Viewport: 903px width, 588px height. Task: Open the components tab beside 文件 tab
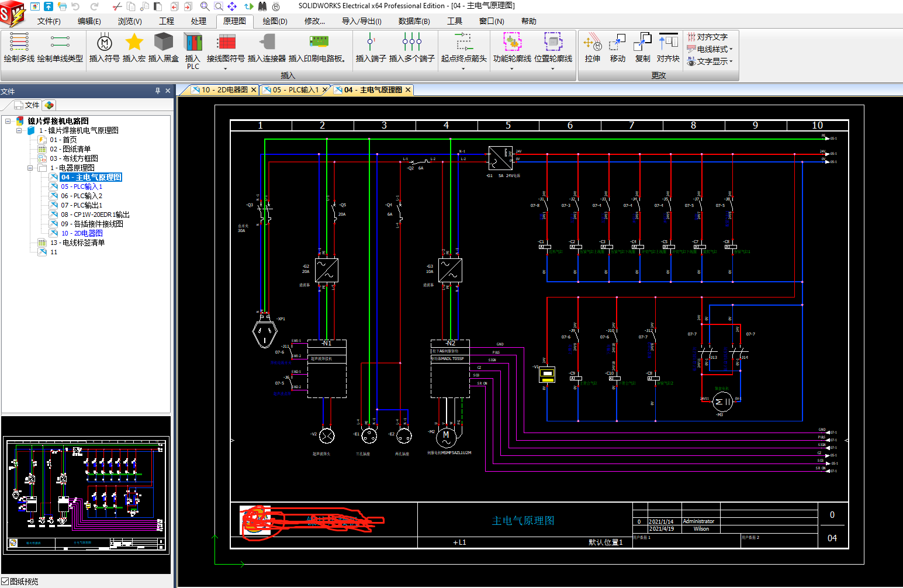click(49, 105)
